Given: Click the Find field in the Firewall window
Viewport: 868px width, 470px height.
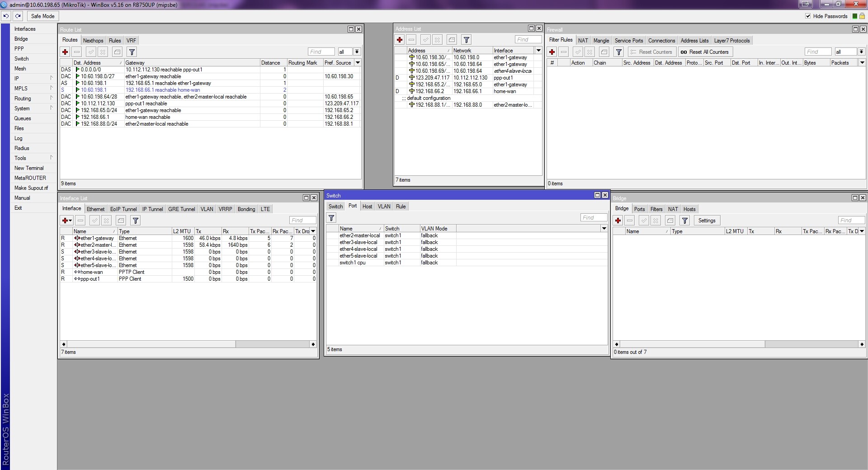Looking at the screenshot, I should coord(817,52).
